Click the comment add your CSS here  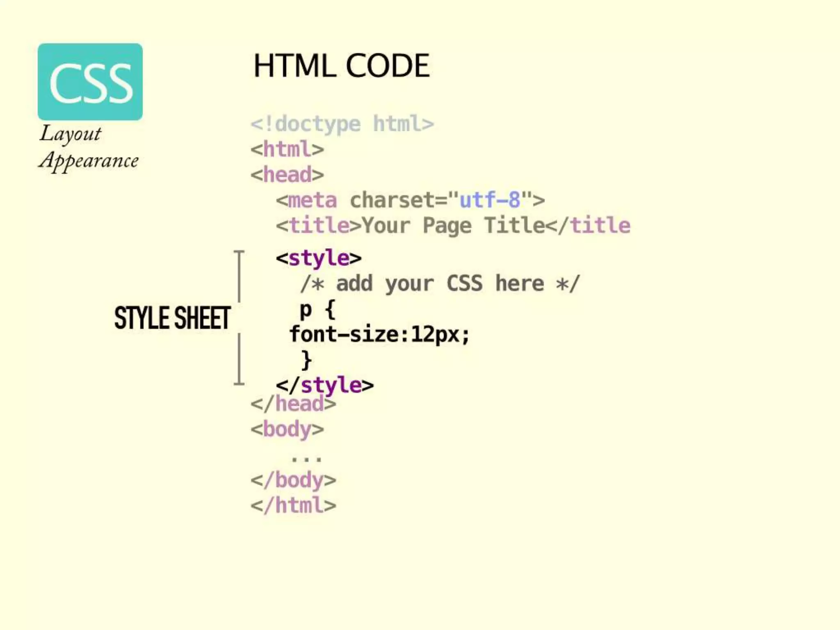pos(440,284)
